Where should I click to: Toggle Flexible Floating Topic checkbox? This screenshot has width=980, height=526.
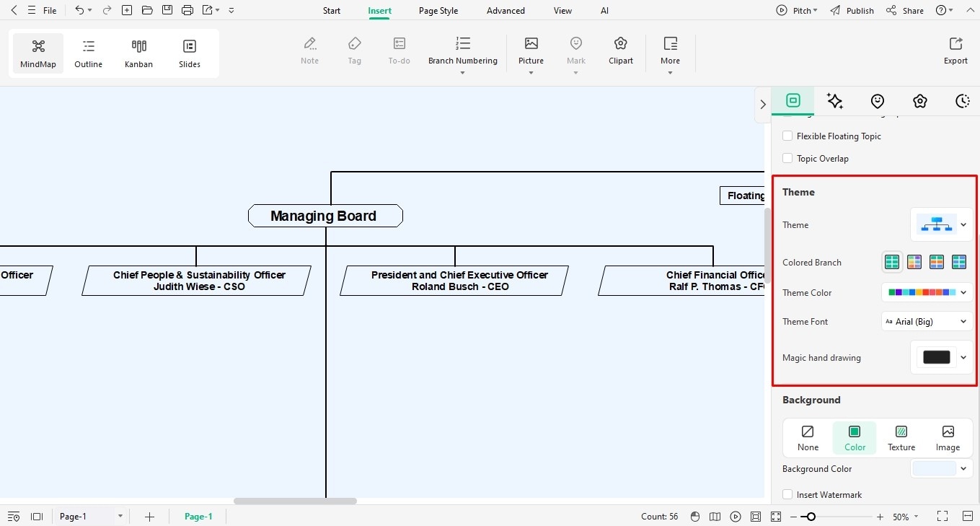[787, 136]
